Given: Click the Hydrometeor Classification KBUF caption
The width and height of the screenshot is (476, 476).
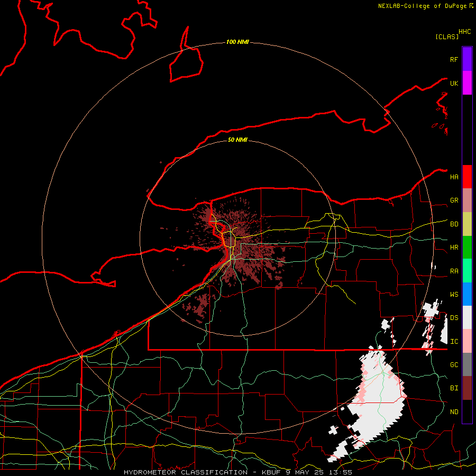Looking at the screenshot, I should tap(237, 472).
